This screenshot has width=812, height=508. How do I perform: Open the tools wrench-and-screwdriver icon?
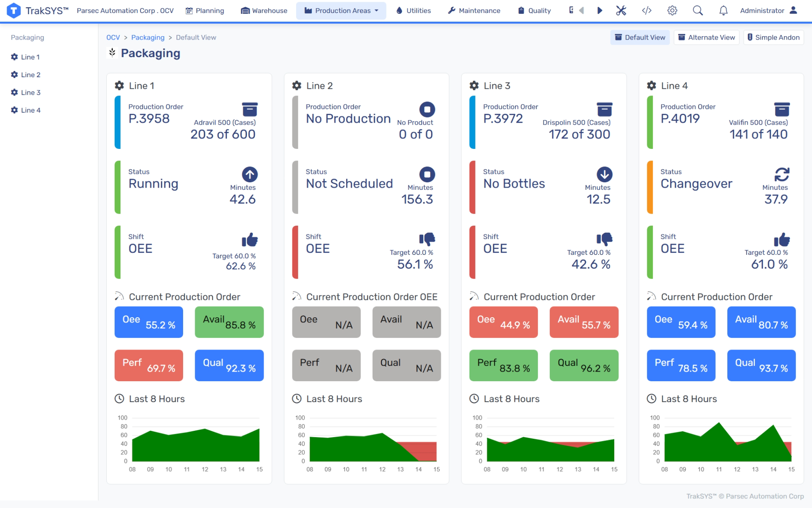[x=621, y=10]
